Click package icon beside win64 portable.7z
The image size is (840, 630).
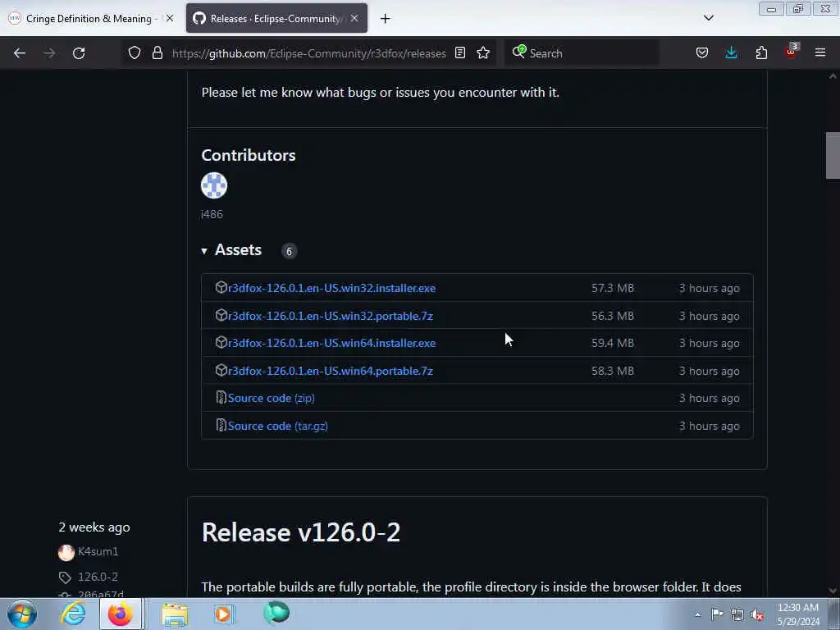click(221, 371)
